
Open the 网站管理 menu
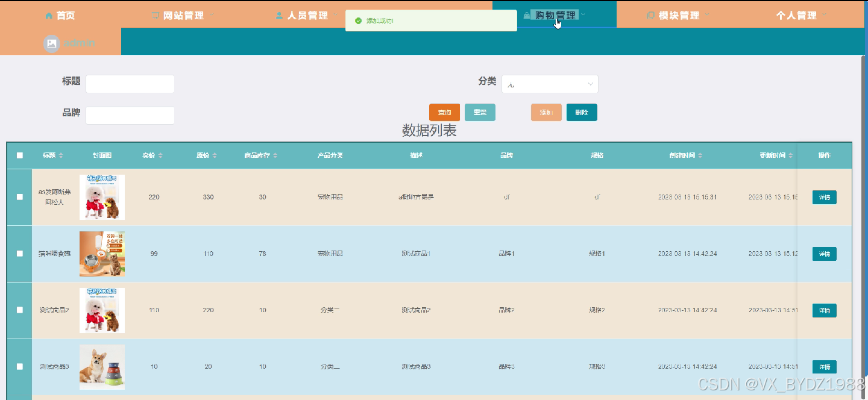pos(183,16)
